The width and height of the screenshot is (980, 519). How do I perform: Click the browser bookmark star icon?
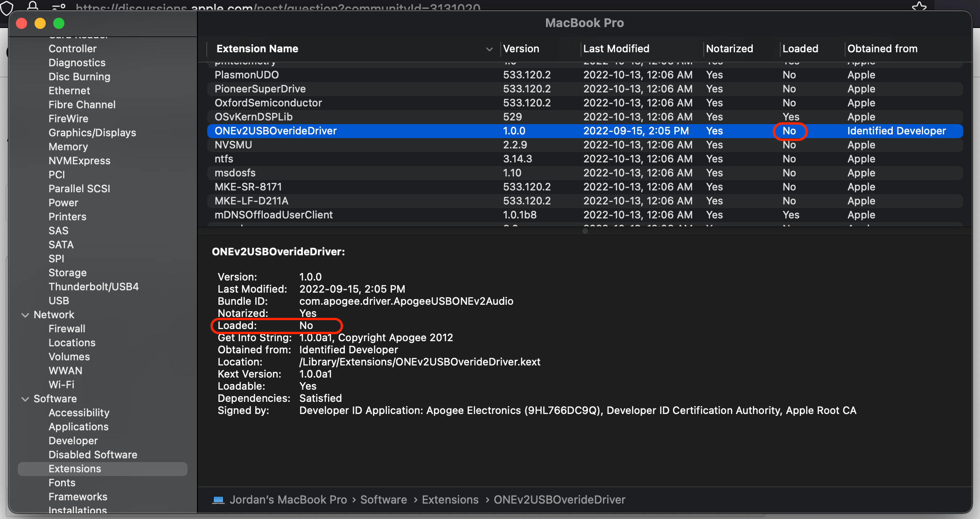(919, 7)
